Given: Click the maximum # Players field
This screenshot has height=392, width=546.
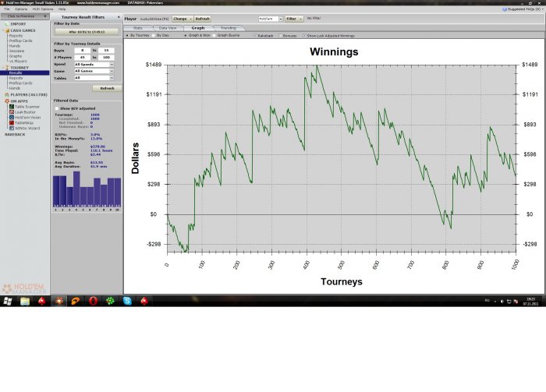Looking at the screenshot, I should (106, 58).
